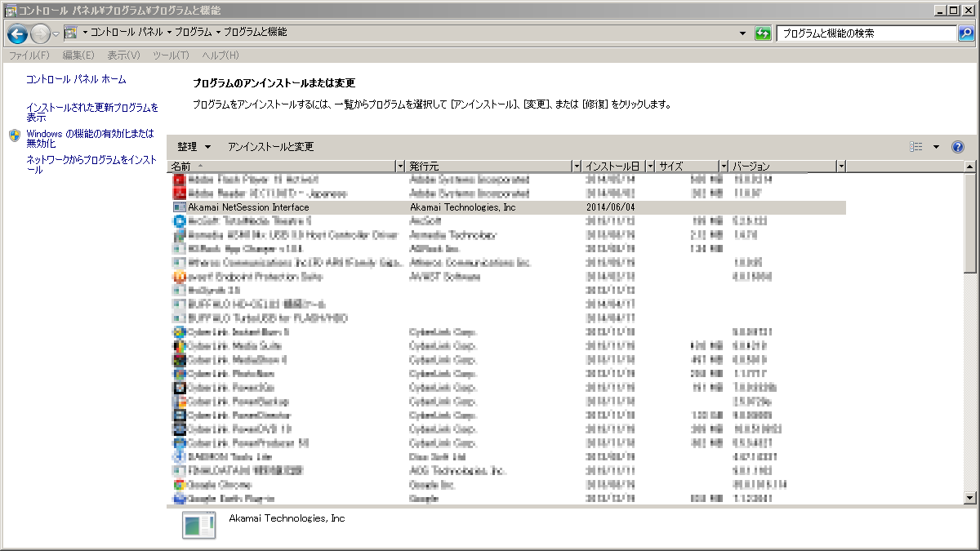The width and height of the screenshot is (980, 551).
Task: Click the avast! Endpoint Protection Suite icon
Action: tap(180, 277)
